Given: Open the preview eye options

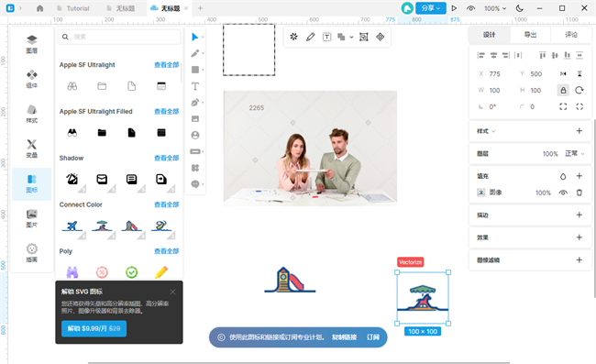Looking at the screenshot, I should click(470, 8).
